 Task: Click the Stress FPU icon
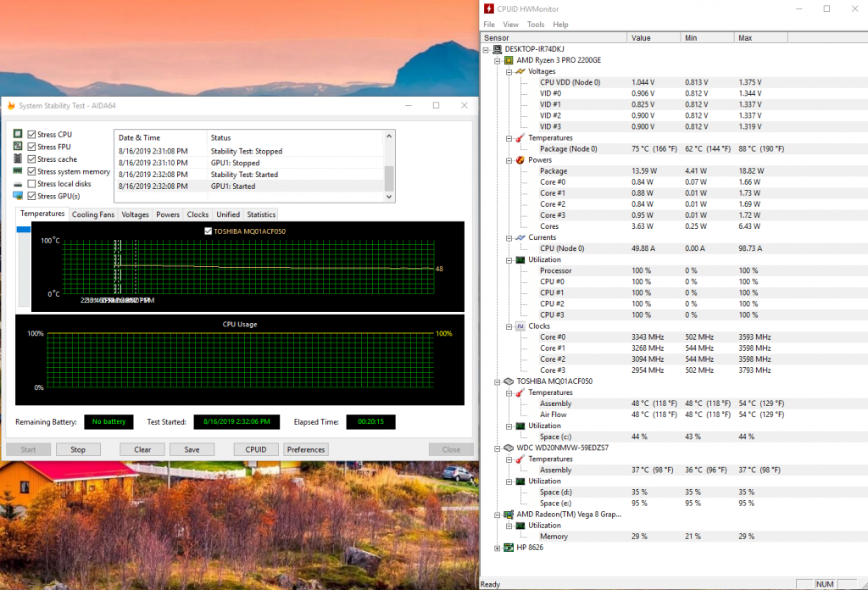coord(18,146)
